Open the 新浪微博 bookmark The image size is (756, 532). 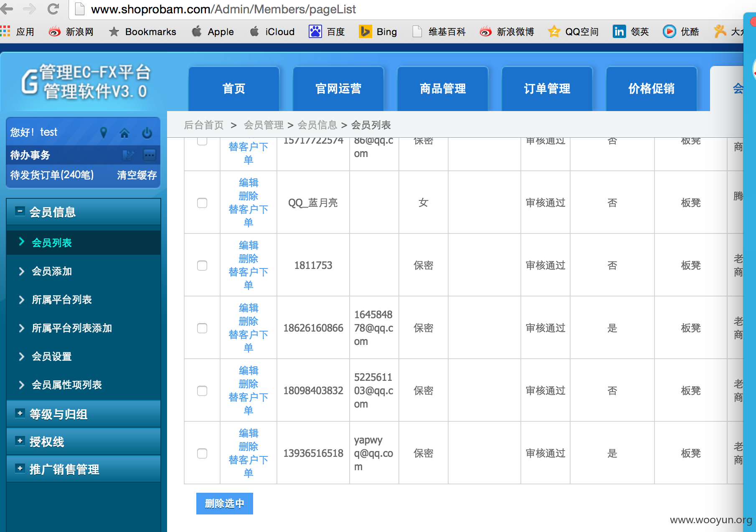coord(507,32)
